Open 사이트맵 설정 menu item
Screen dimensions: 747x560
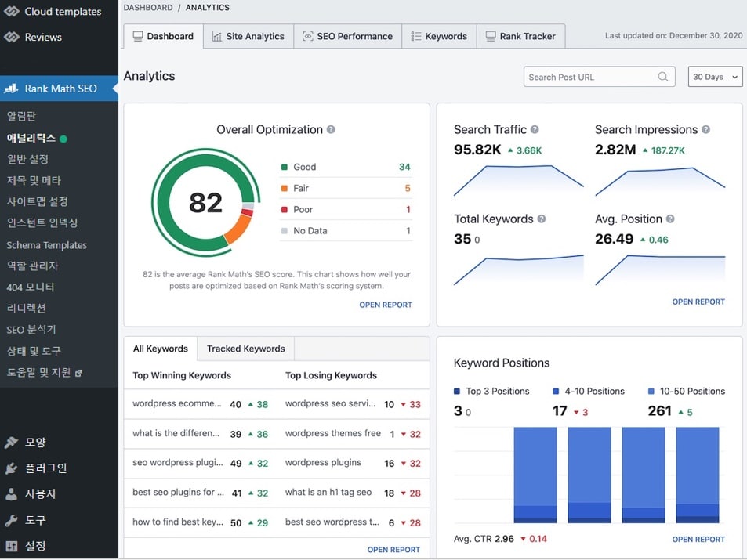[x=37, y=201]
